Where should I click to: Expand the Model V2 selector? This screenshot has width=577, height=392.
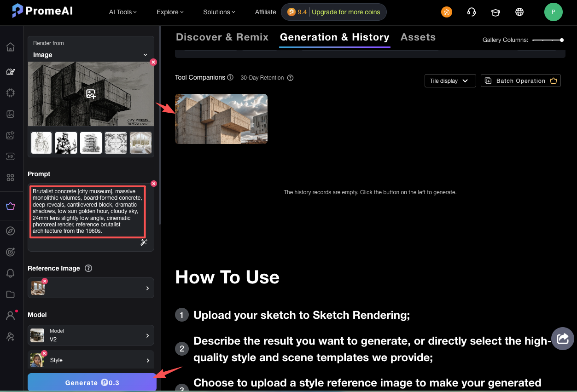coord(91,335)
